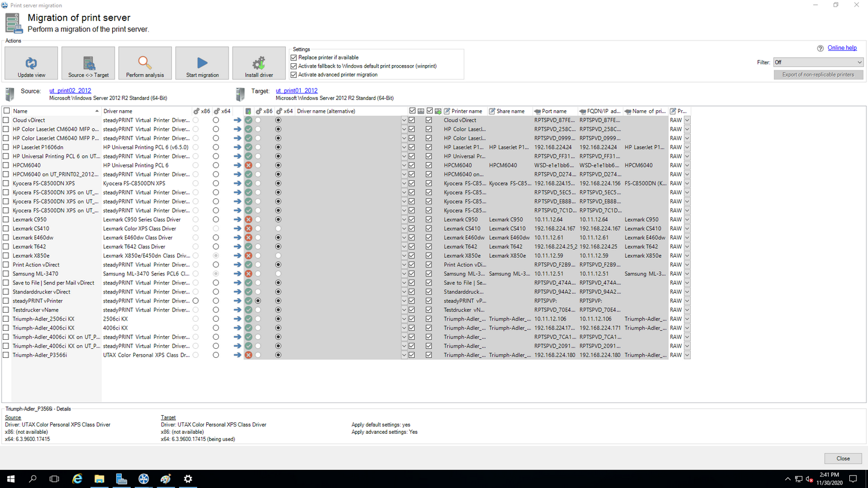Select the Samsung ML-3470 row checkbox
Screen dimensions: 868x488
point(7,274)
